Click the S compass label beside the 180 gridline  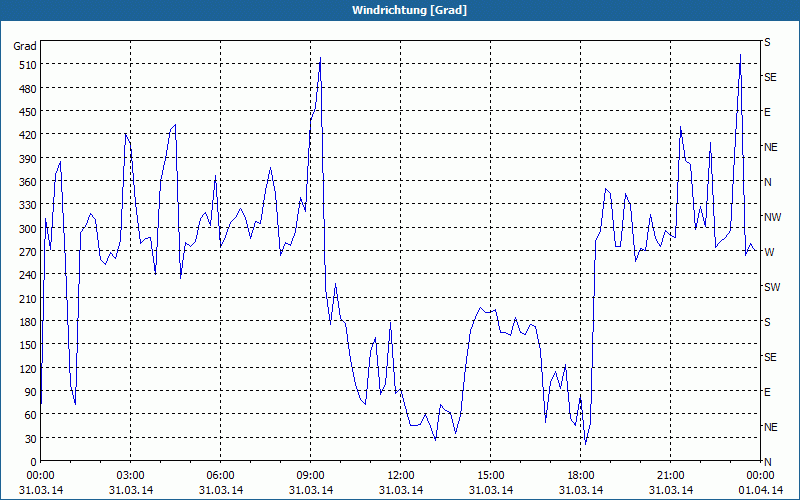tap(767, 322)
